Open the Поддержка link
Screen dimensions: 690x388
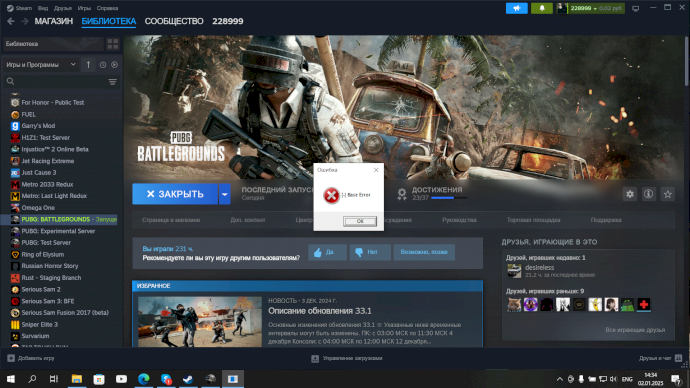(x=606, y=220)
